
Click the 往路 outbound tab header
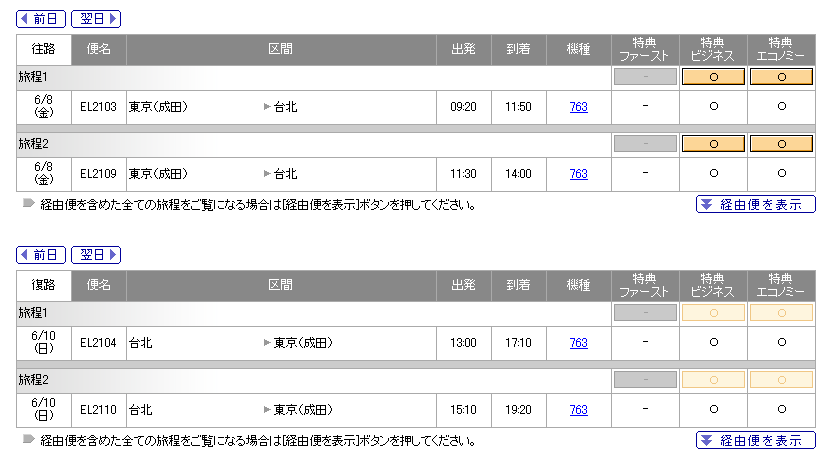(x=44, y=49)
